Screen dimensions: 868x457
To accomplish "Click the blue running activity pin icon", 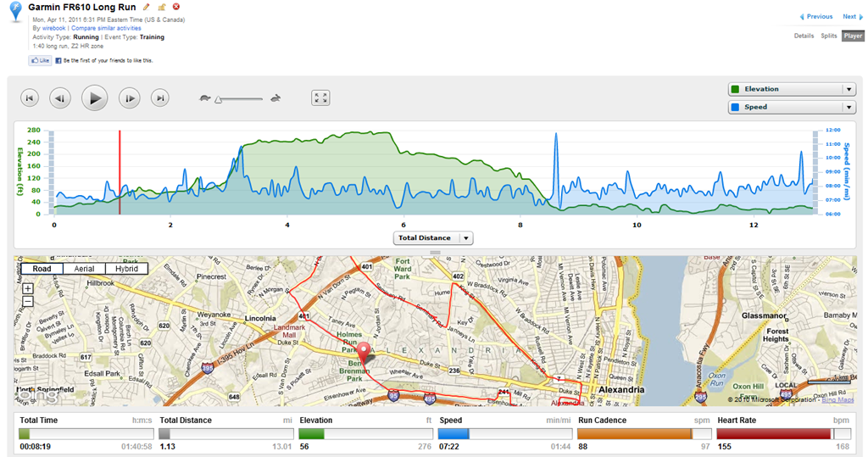I will click(x=17, y=12).
